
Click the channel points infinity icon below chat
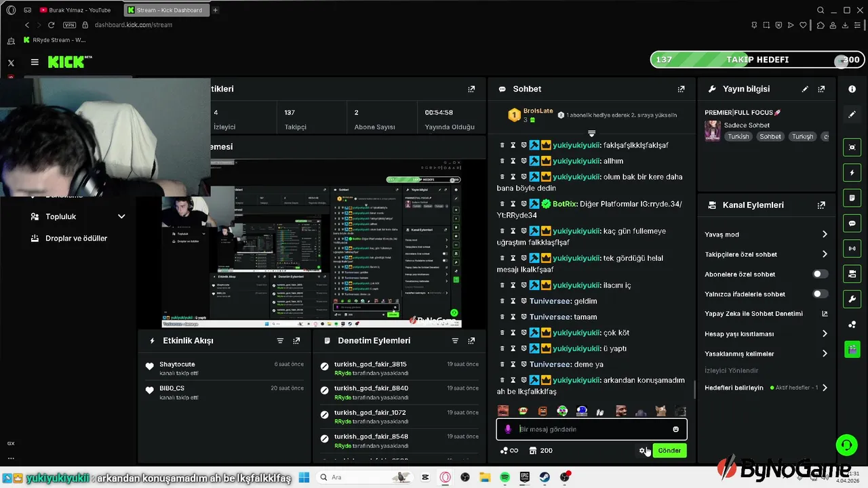(509, 451)
